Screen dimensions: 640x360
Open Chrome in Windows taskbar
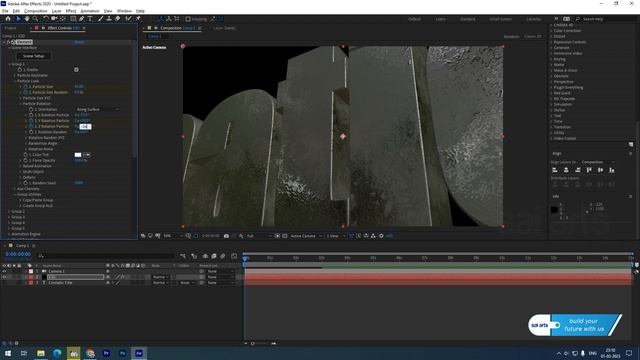click(90, 353)
